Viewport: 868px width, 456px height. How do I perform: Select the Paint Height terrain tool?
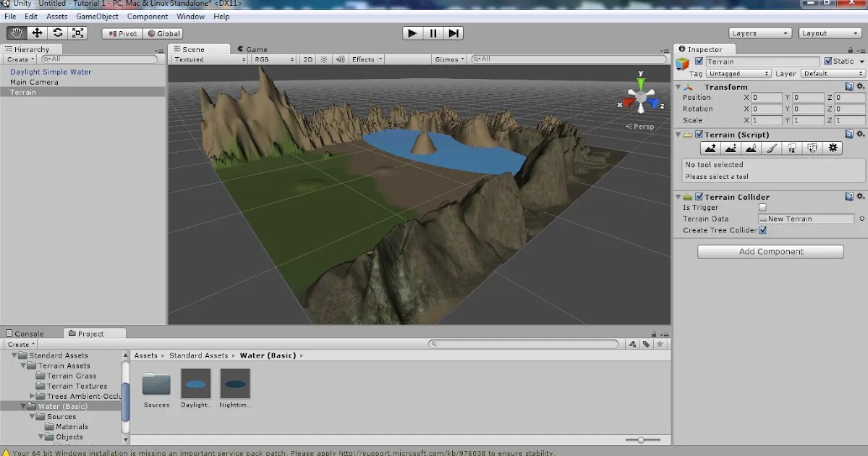point(731,148)
